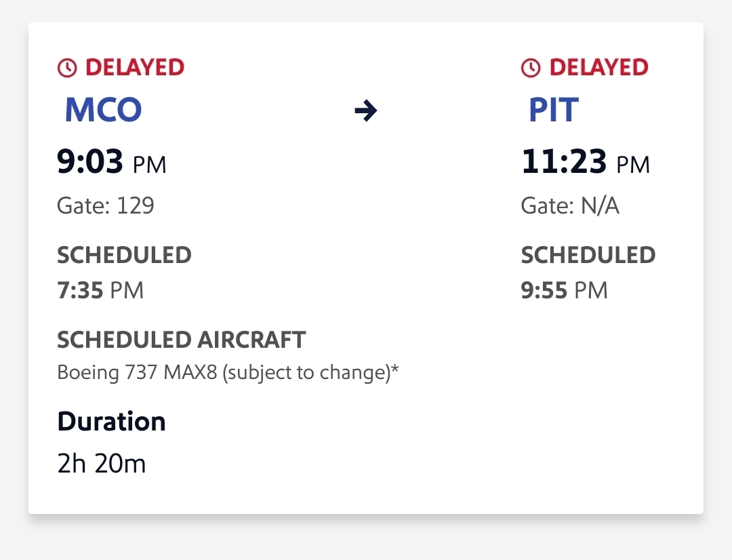This screenshot has width=732, height=560.
Task: Click the SCHEDULED label under departure gate
Action: click(124, 255)
